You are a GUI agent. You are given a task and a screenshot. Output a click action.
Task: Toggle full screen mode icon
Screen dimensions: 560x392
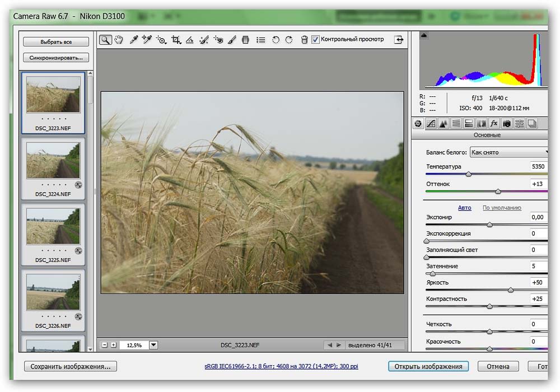point(399,39)
